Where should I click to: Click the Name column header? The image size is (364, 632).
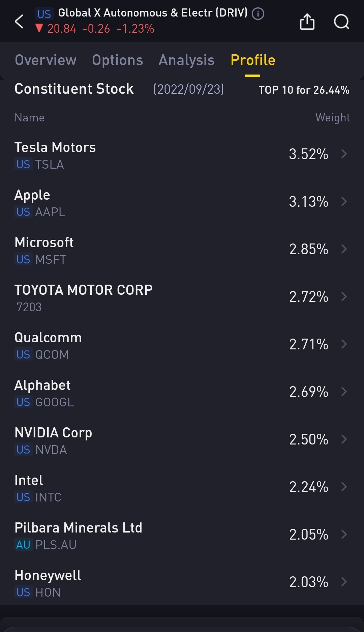tap(30, 118)
